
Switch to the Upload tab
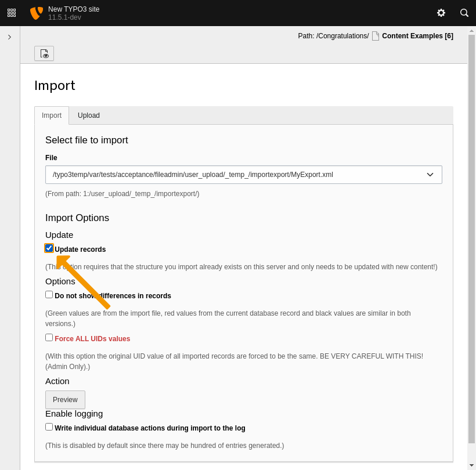(88, 115)
